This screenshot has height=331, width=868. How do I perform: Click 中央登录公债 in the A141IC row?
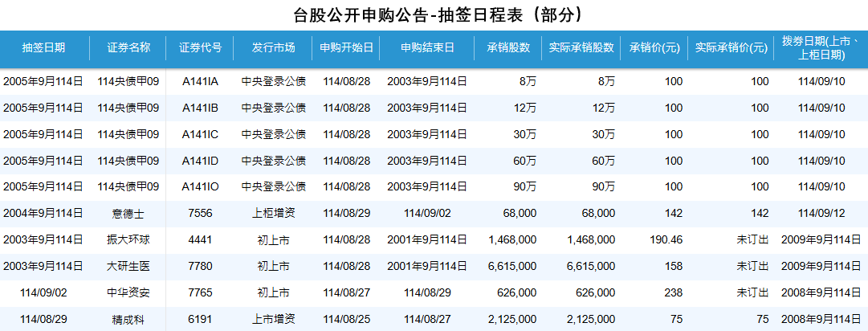274,134
